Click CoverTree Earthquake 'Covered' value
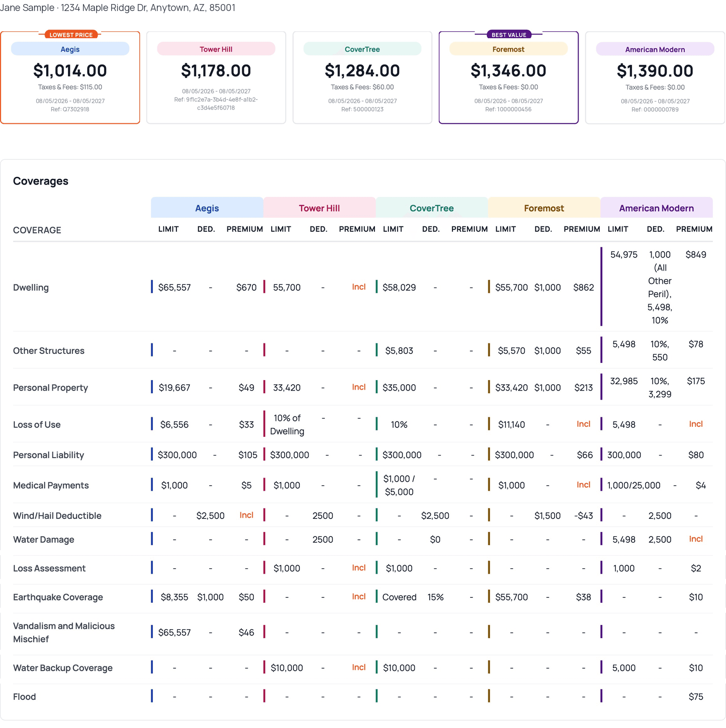726x728 pixels. (399, 597)
